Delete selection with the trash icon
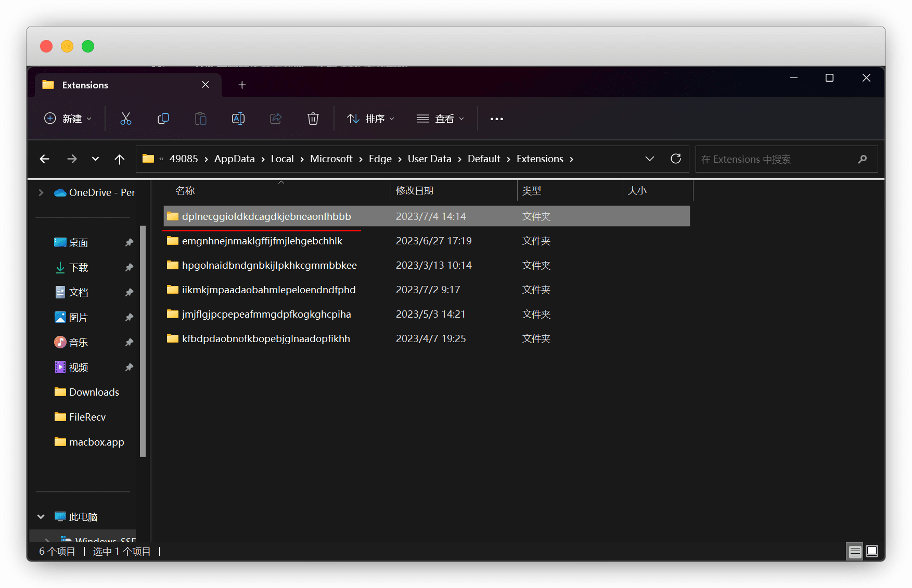912x588 pixels. 313,119
